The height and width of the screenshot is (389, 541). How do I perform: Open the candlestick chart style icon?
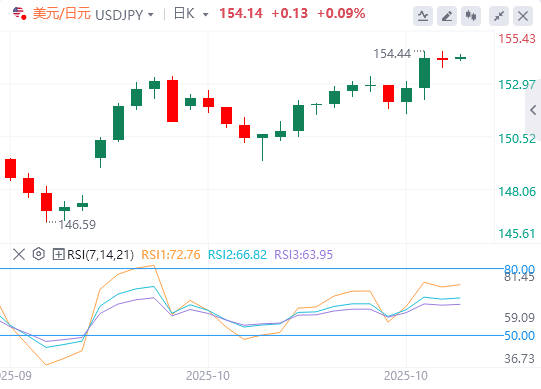pos(471,16)
